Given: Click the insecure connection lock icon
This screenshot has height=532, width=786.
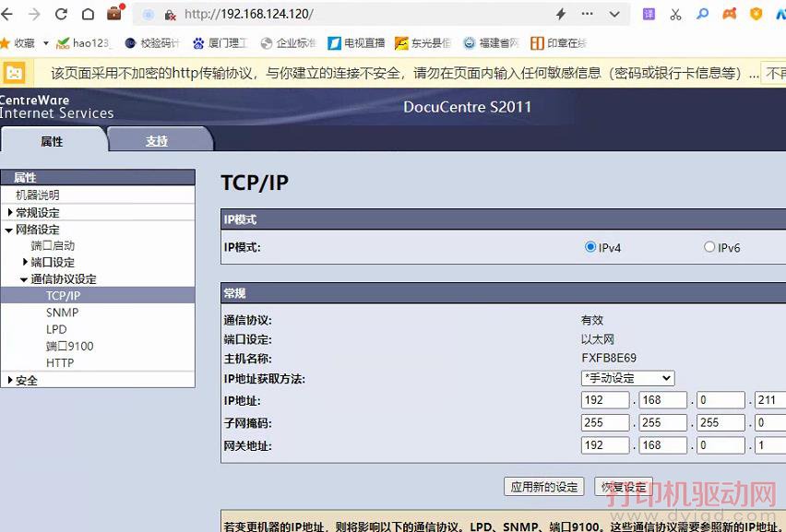Looking at the screenshot, I should tap(170, 15).
